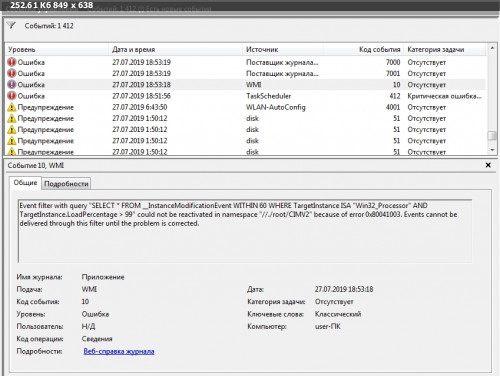Click the Ошибка level value in details
Viewport: 500px width, 376px height.
(x=95, y=314)
